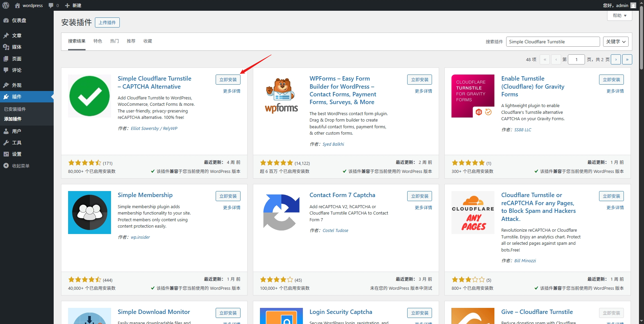Go to next results page arrow
Viewport: 644px width, 324px height.
click(615, 59)
